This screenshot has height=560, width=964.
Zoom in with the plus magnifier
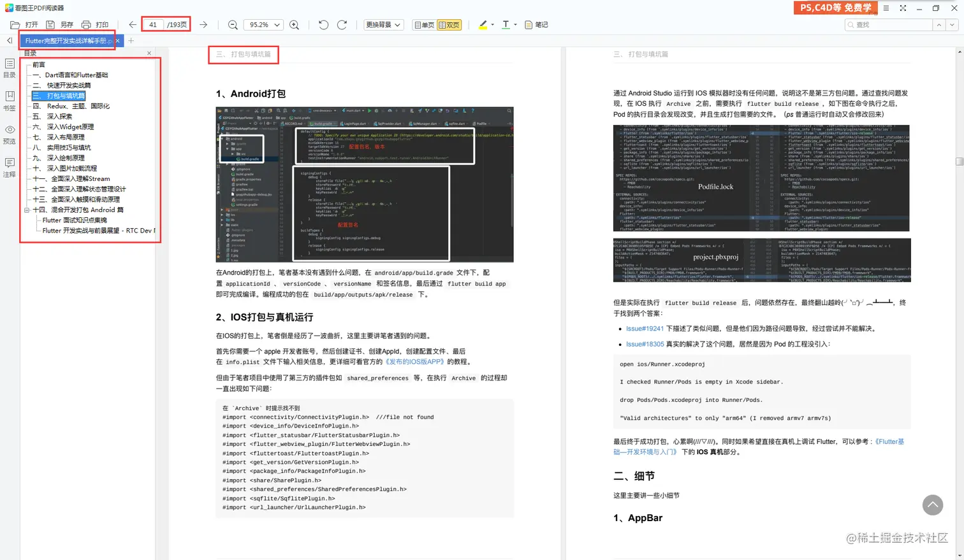point(294,25)
